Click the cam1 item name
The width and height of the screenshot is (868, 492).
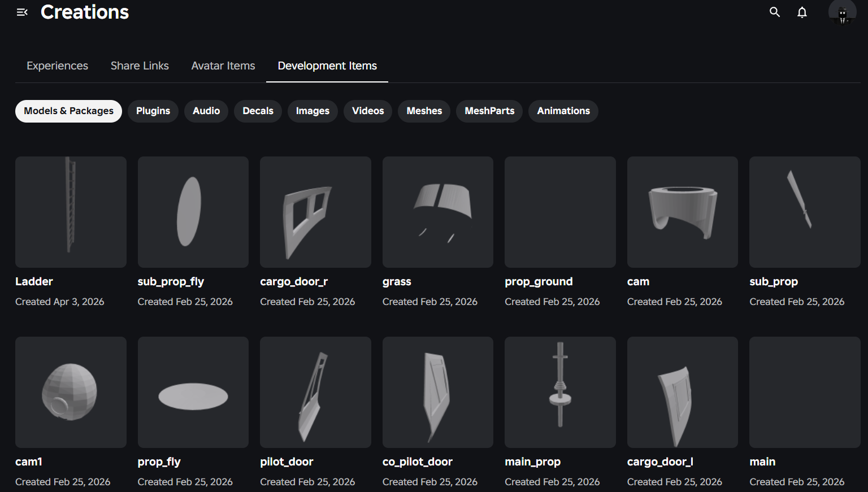pyautogui.click(x=29, y=461)
